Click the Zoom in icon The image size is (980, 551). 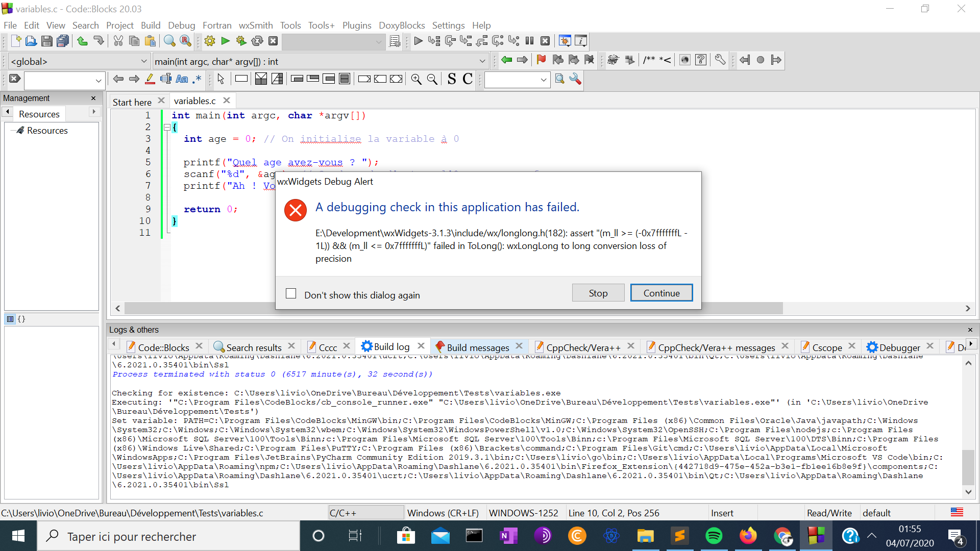416,79
